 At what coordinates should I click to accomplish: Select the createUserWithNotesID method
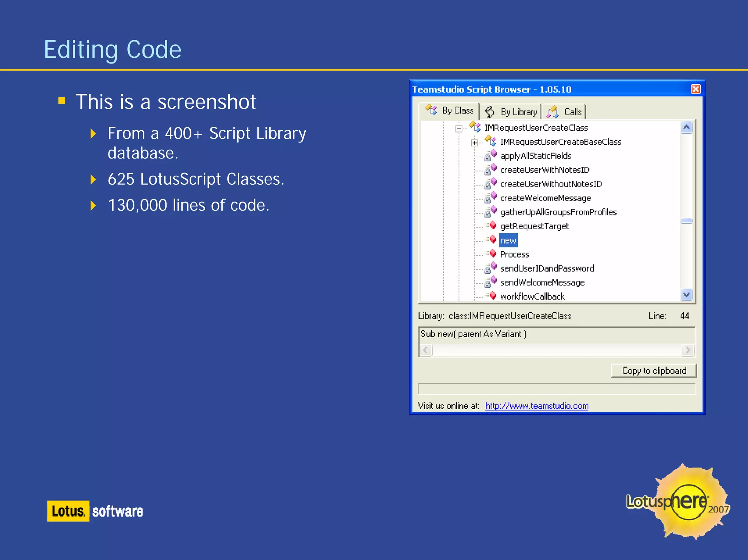544,170
